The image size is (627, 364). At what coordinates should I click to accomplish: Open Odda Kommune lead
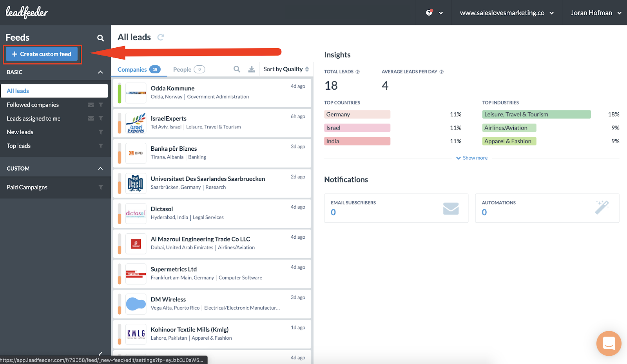pyautogui.click(x=212, y=93)
